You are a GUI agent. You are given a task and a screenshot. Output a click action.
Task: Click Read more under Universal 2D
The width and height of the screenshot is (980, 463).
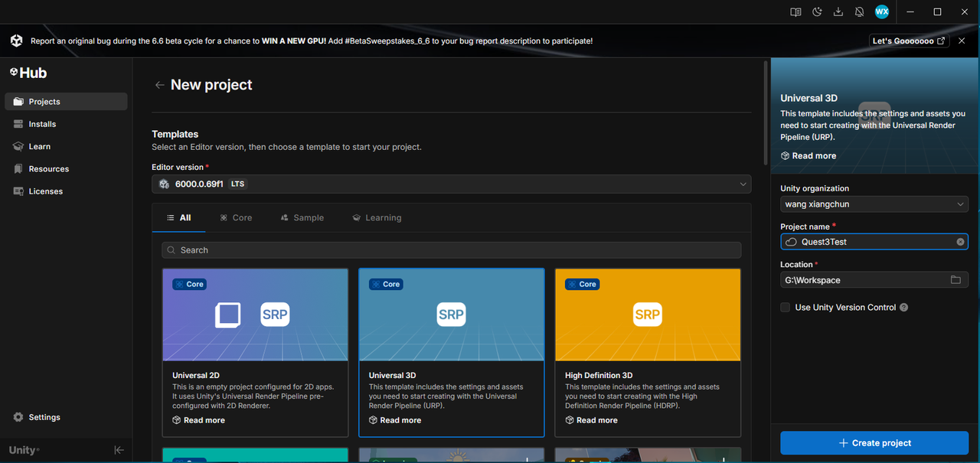tap(199, 420)
